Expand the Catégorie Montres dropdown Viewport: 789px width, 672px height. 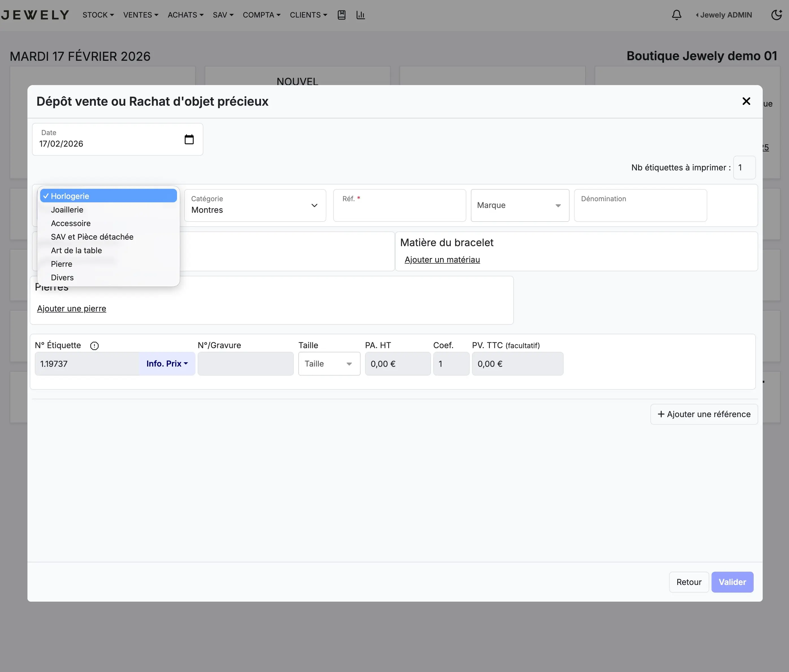point(255,205)
